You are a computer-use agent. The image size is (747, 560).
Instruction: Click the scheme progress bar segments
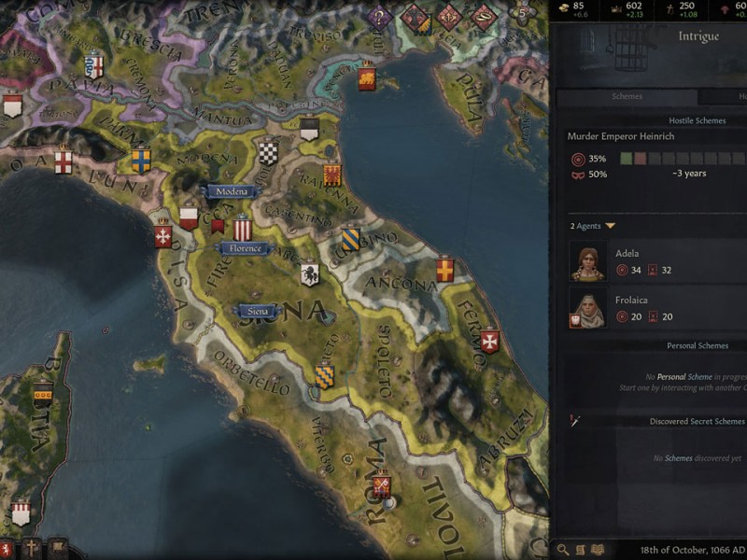click(684, 159)
